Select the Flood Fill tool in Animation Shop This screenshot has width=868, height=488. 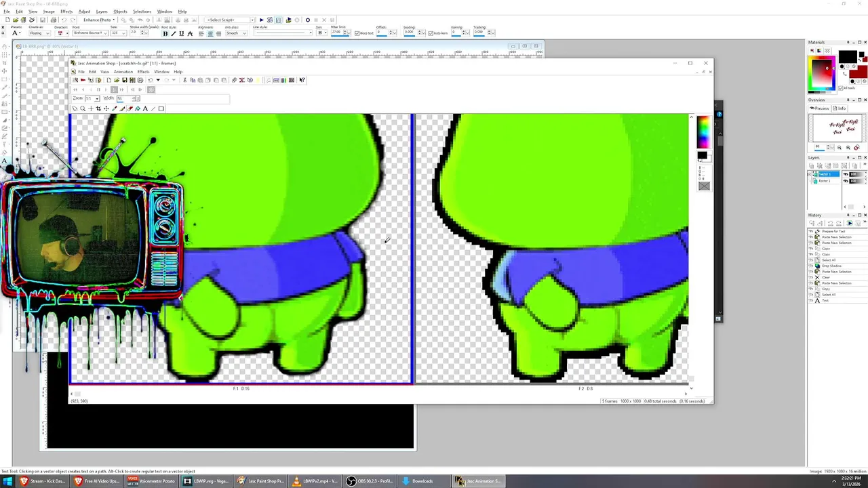point(138,108)
